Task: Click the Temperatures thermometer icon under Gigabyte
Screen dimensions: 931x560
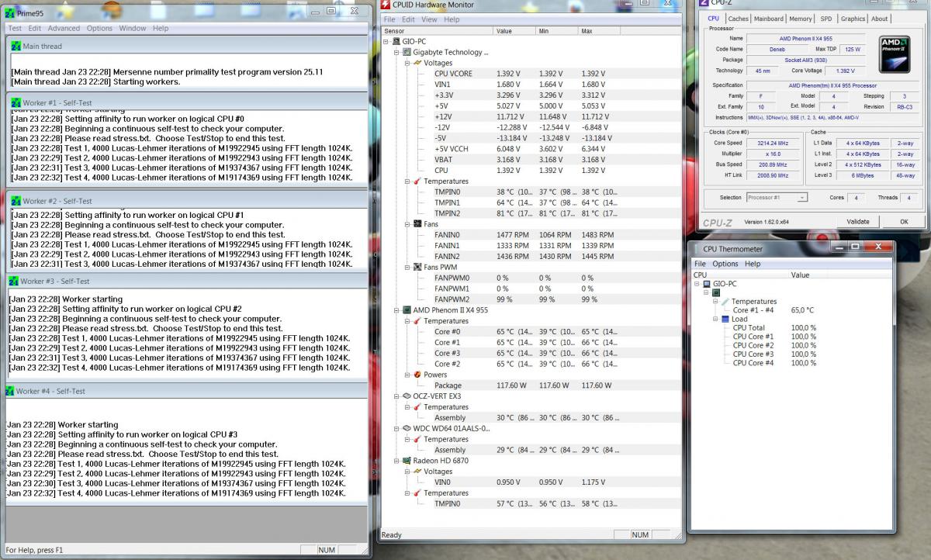Action: pyautogui.click(x=417, y=181)
